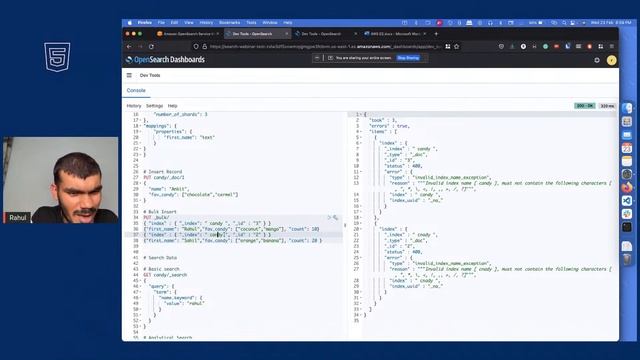Bookmark this page with the star icon

click(456, 47)
